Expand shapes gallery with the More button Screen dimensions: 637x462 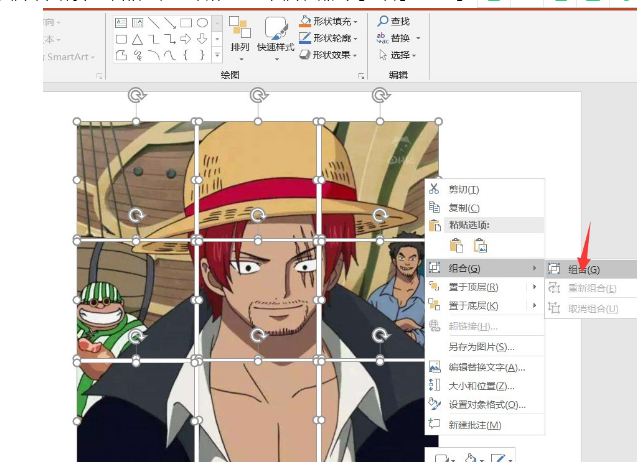pyautogui.click(x=217, y=55)
